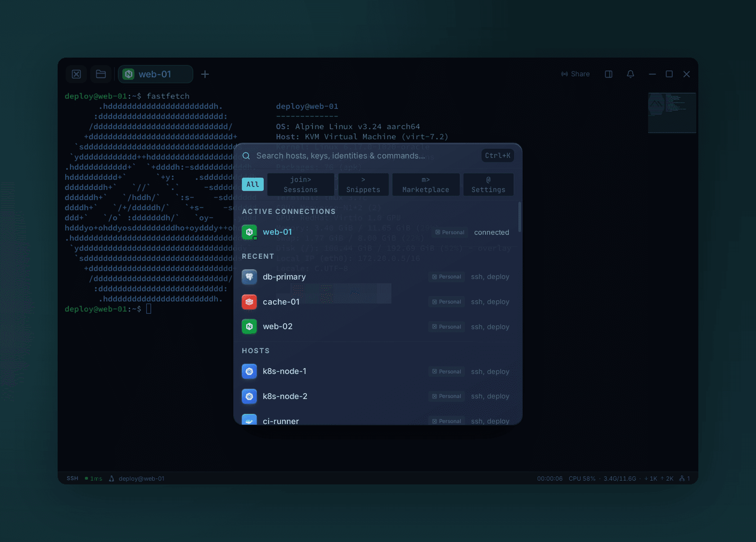Select the All filter tab
756x542 pixels.
point(253,184)
